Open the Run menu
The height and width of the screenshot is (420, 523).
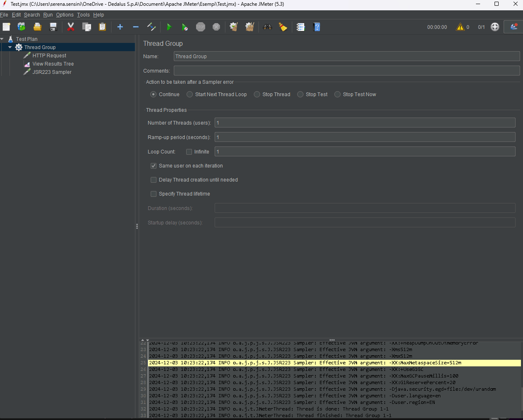(x=48, y=15)
